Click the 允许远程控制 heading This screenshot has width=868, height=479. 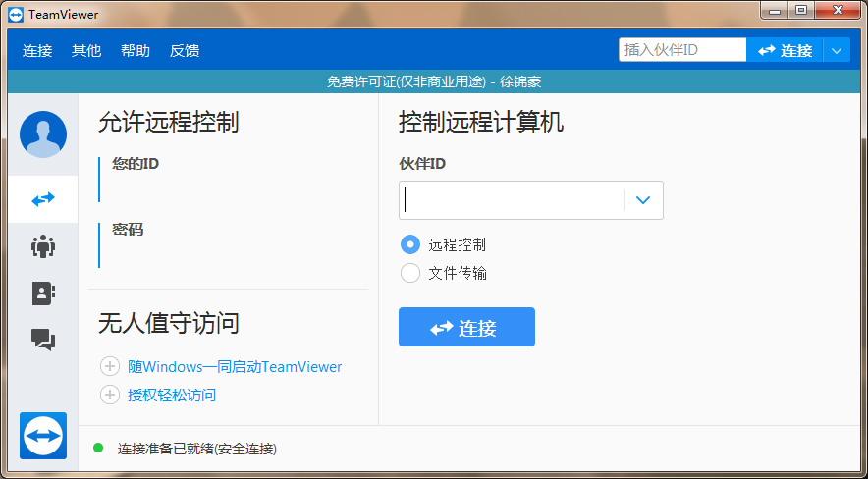pyautogui.click(x=168, y=123)
